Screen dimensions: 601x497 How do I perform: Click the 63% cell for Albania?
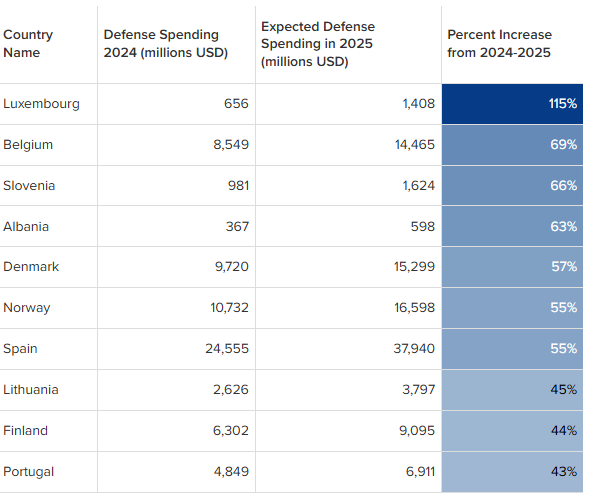512,226
